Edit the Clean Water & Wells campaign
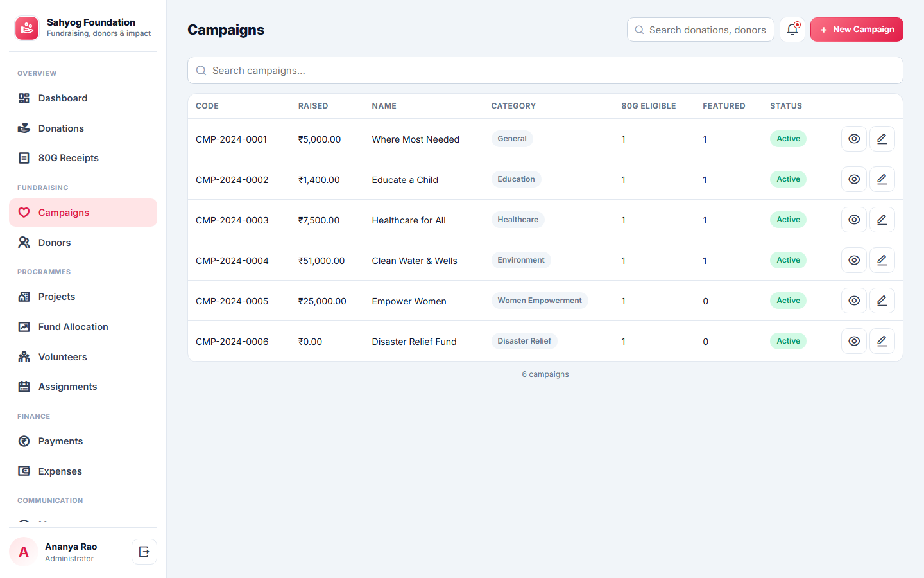 [x=882, y=260]
